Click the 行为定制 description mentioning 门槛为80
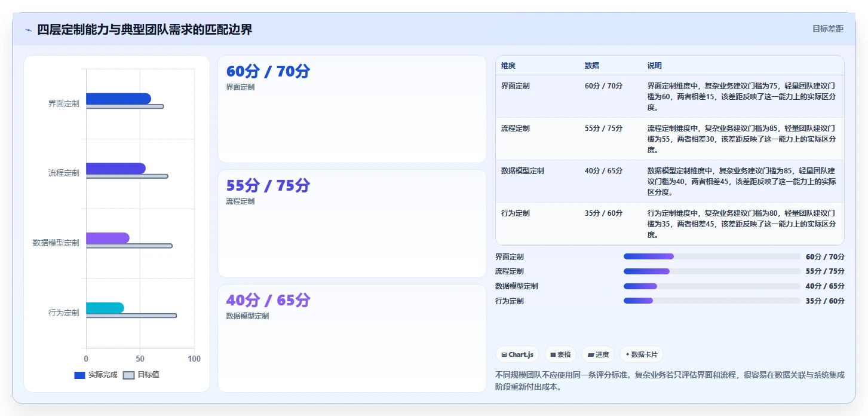868x416 pixels. (741, 224)
